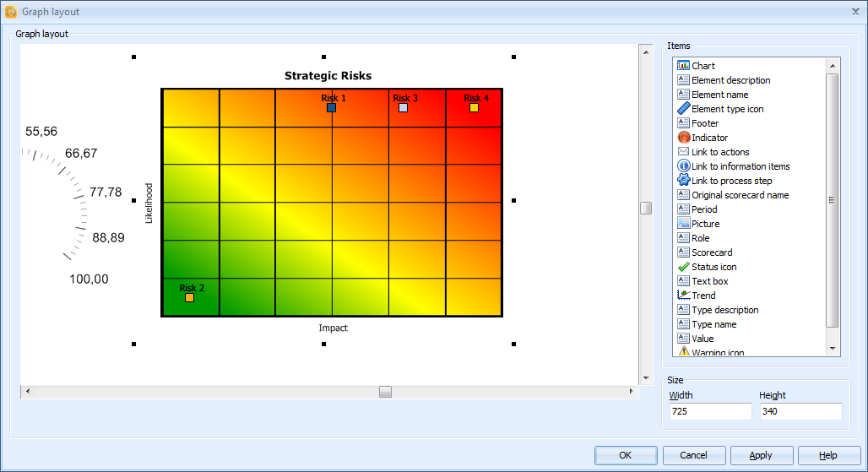Click the top-right selection handle of chart
Screen dimensions: 868x472
(x=513, y=57)
